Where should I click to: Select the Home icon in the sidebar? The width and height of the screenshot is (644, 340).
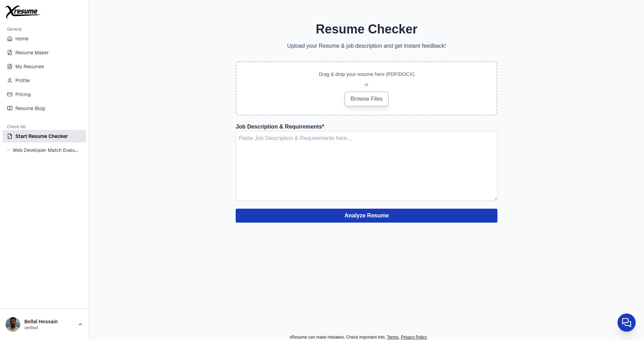[9, 39]
